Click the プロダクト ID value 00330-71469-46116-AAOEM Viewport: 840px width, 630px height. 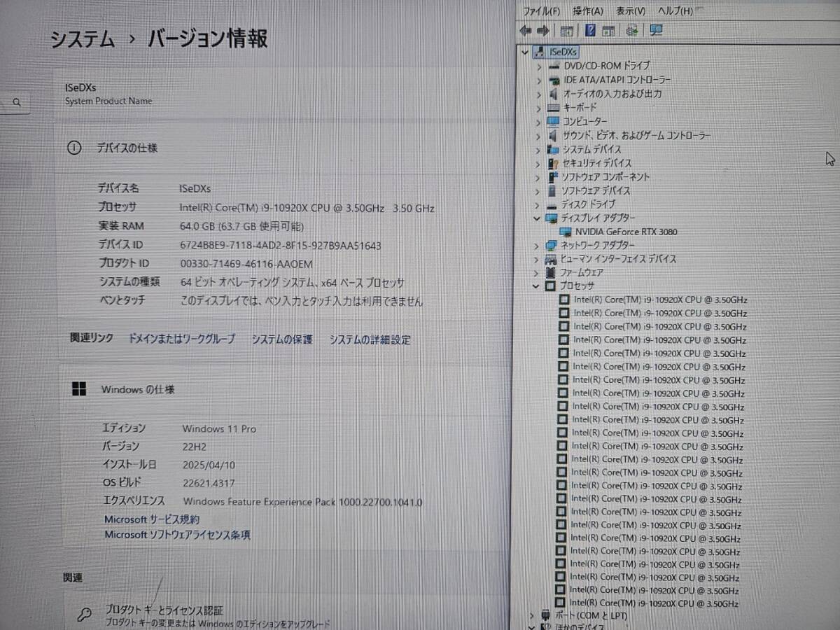coord(246,264)
